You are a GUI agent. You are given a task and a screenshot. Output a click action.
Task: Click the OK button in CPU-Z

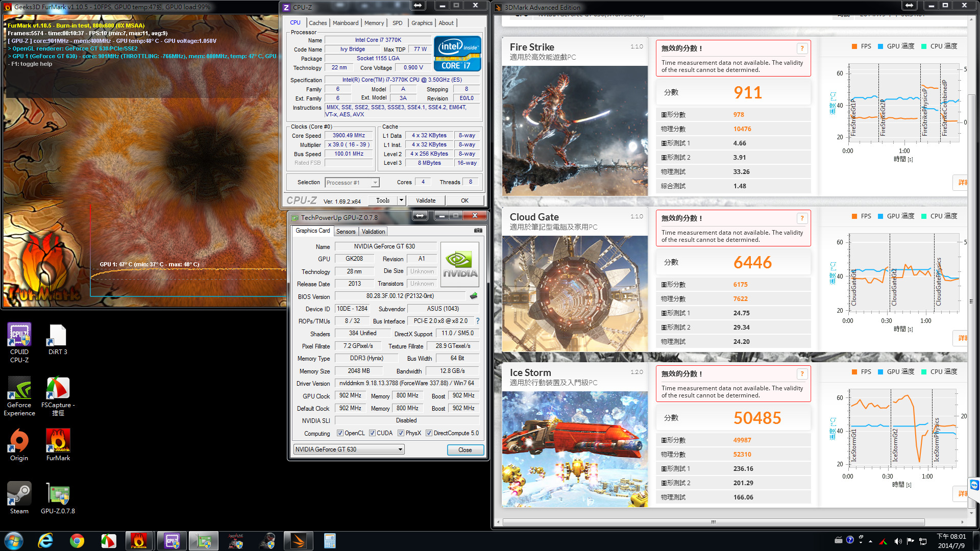(464, 201)
